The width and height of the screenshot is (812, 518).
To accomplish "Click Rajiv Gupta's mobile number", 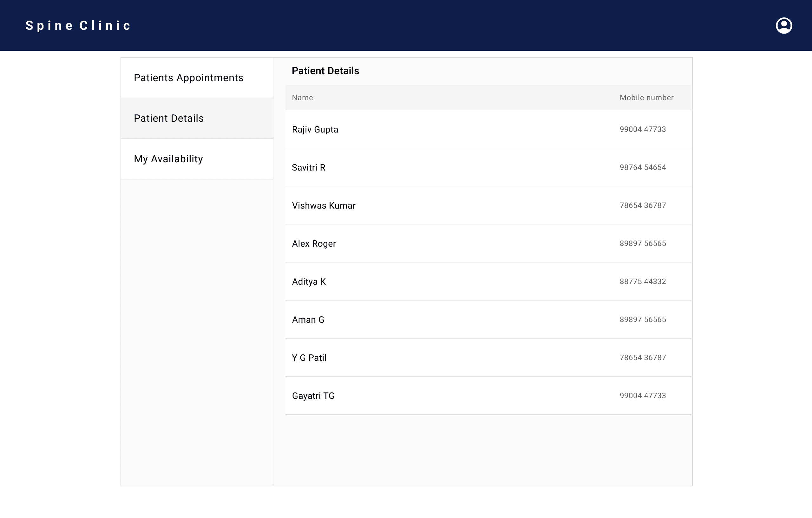I will tap(642, 129).
